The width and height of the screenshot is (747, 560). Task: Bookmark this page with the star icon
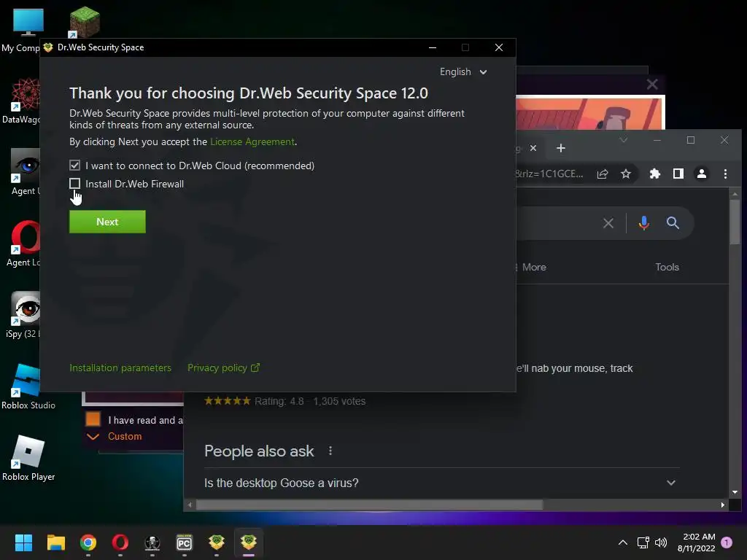pos(625,174)
